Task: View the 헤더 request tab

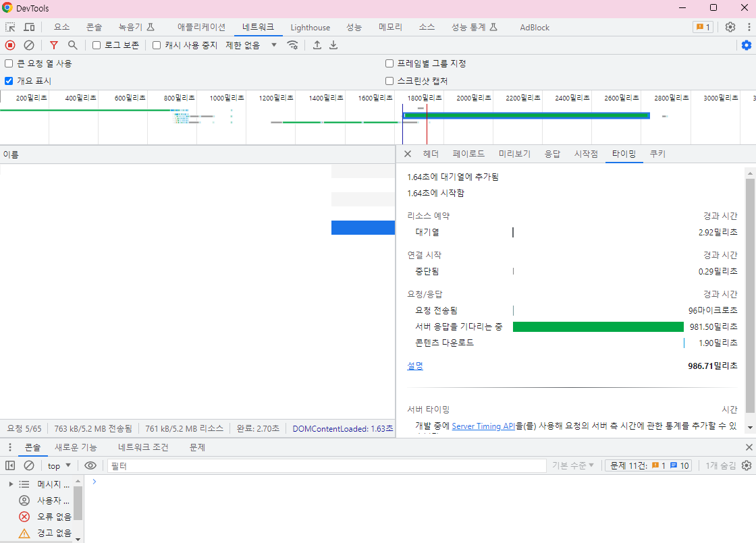Action: 431,154
